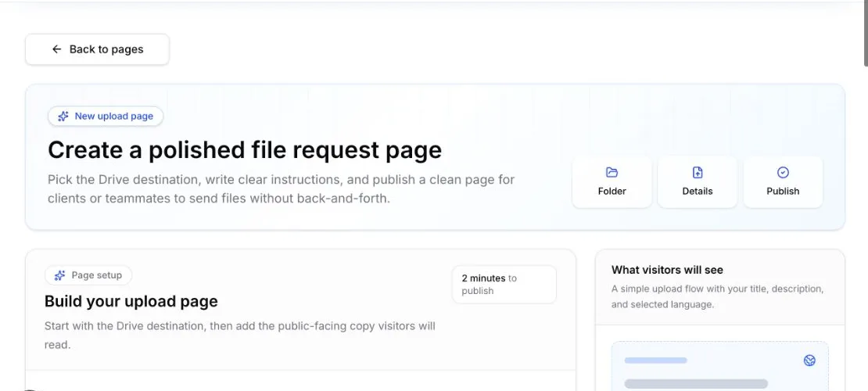868x391 pixels.
Task: Click the text 'A simple upload flow with your title'
Action: [717, 296]
